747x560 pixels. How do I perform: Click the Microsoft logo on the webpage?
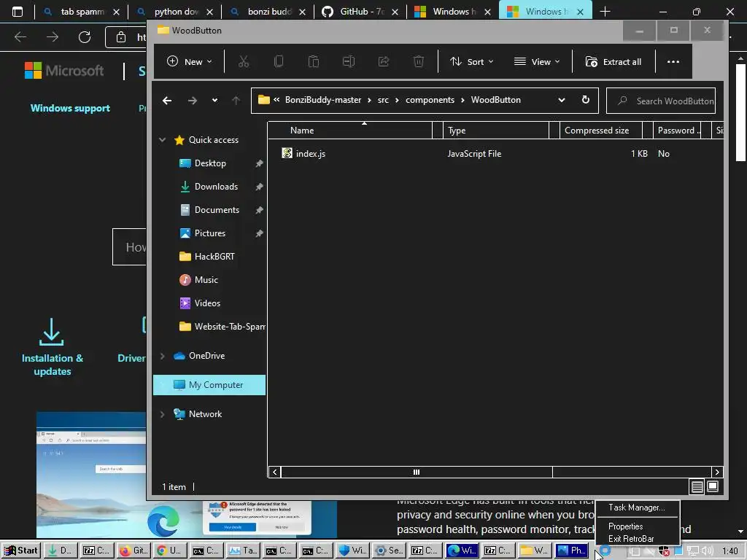coord(64,71)
